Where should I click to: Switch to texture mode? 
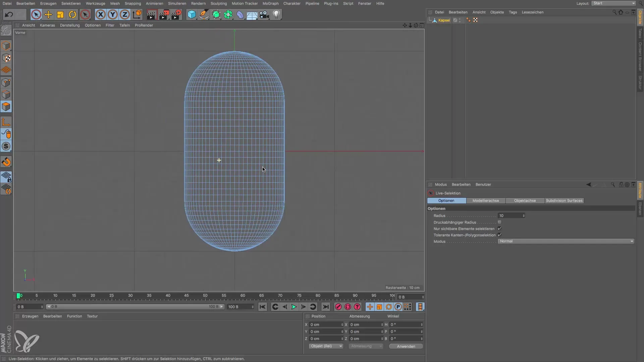point(6,58)
